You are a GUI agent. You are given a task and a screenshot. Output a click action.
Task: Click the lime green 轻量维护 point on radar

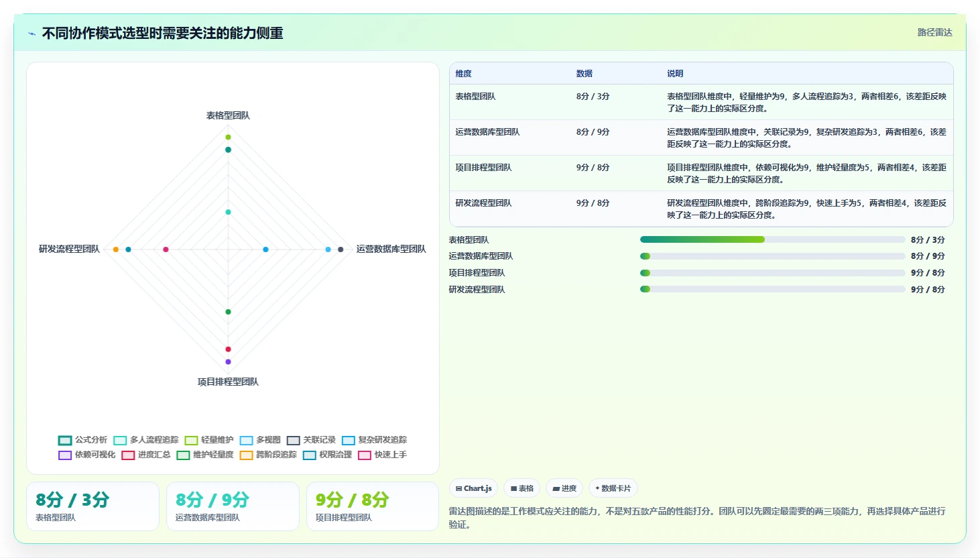click(x=228, y=137)
